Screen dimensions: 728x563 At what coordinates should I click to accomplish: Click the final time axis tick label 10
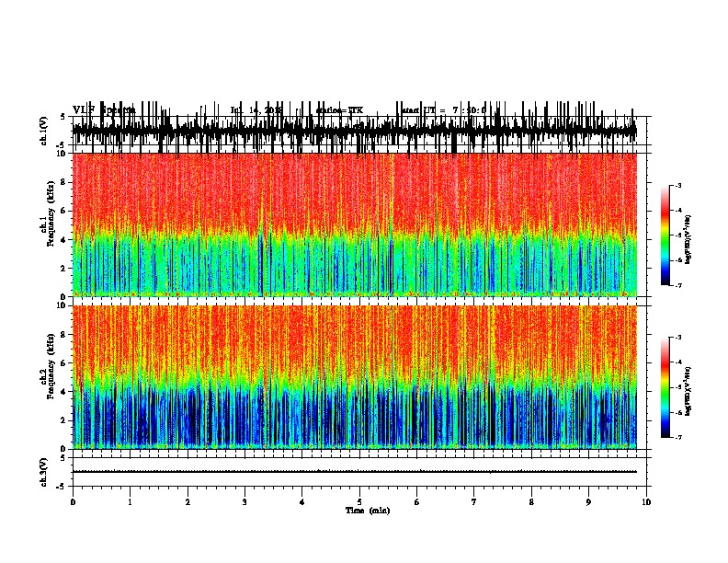646,502
